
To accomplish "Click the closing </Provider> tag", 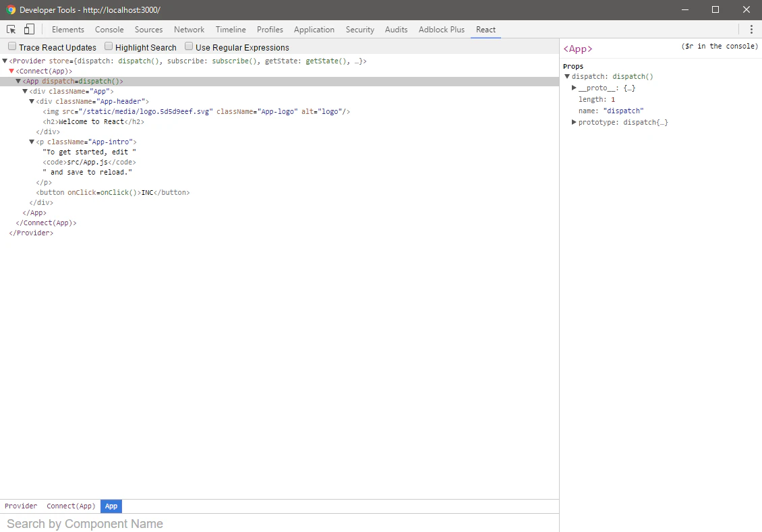I will [x=31, y=233].
